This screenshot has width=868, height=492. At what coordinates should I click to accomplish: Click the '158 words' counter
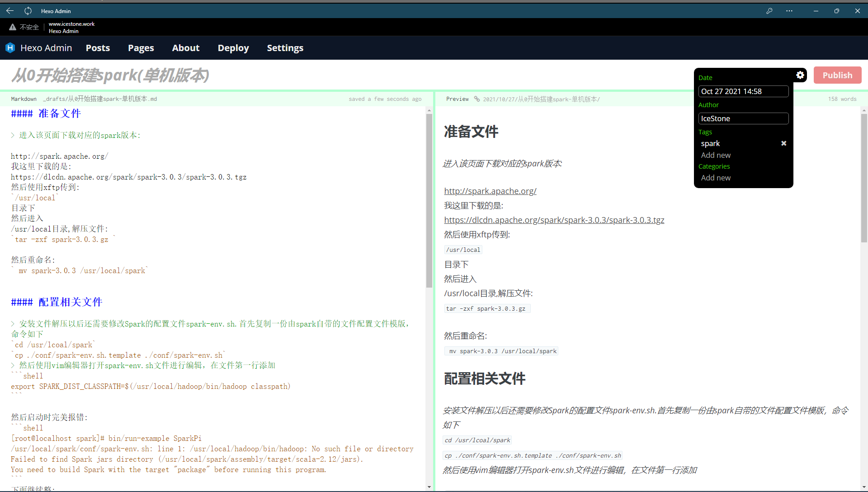842,99
